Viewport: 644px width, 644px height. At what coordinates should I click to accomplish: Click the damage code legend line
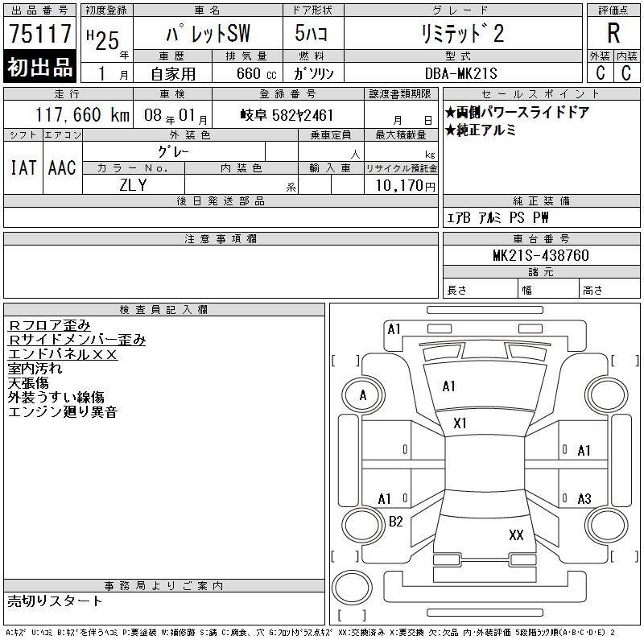pyautogui.click(x=311, y=633)
